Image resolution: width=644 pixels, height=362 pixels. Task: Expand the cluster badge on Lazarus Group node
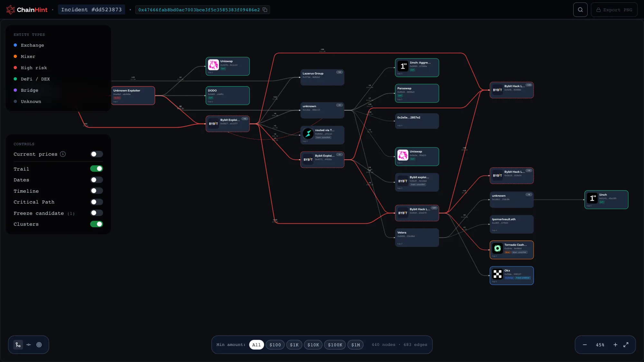tap(339, 72)
